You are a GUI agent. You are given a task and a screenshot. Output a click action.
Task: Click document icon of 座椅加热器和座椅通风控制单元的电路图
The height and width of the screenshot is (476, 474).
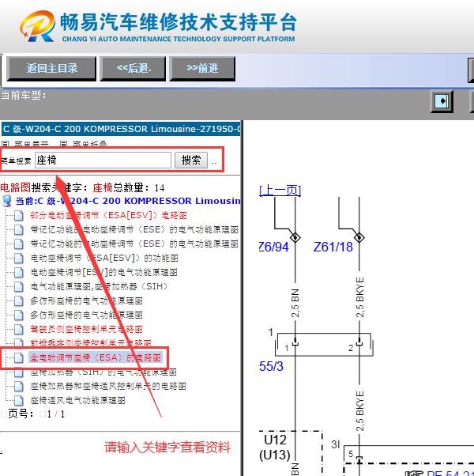point(18,386)
